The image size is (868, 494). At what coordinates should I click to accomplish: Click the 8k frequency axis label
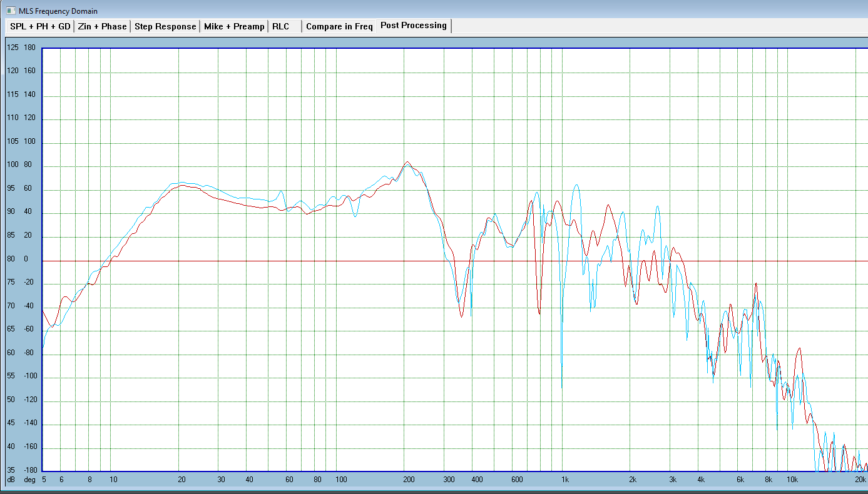coord(768,480)
